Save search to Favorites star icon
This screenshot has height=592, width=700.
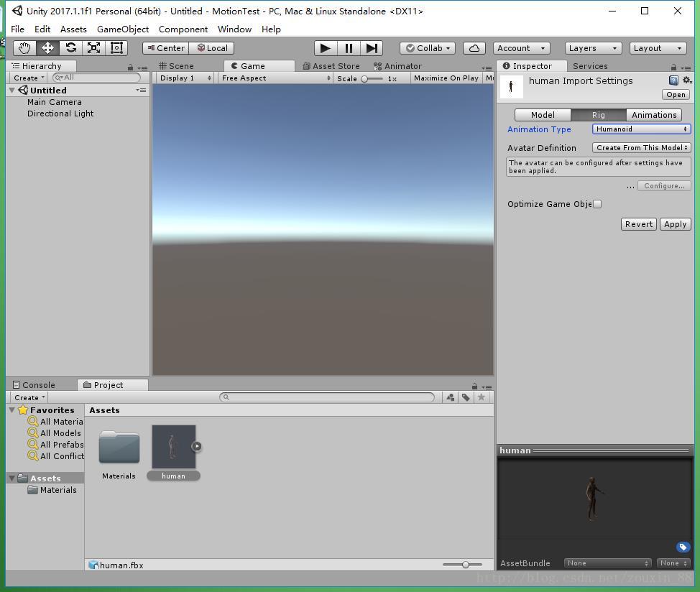click(x=482, y=397)
